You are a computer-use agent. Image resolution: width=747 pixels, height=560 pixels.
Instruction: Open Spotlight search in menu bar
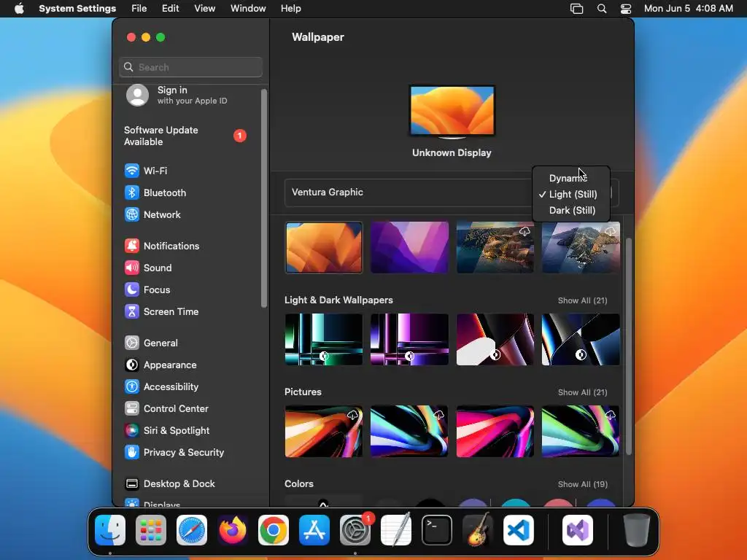click(602, 9)
